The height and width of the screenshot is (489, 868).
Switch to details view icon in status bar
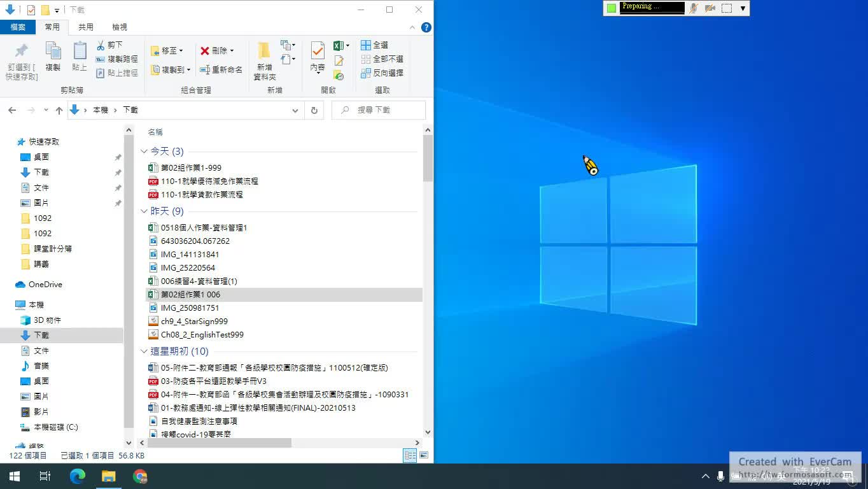click(410, 455)
